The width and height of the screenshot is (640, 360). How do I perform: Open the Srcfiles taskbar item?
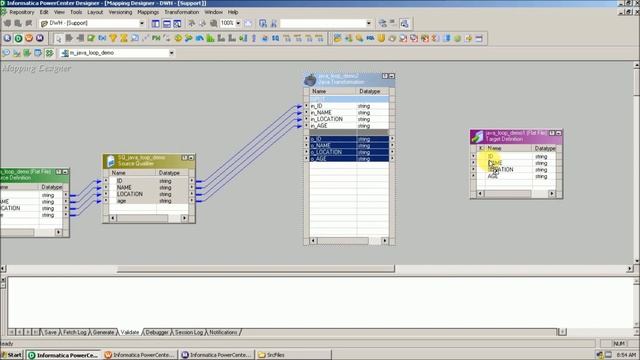(293, 355)
